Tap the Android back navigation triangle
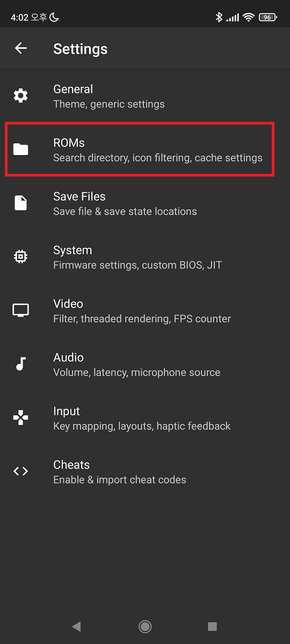 [76, 626]
